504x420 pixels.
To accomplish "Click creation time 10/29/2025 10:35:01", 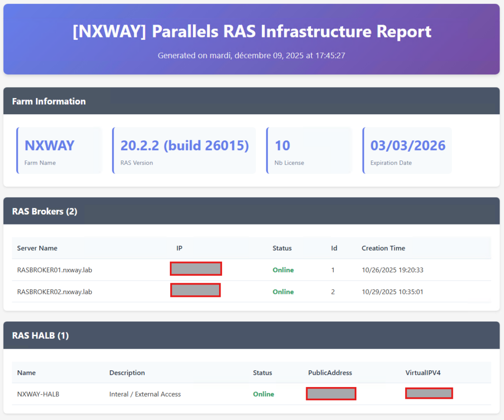I will pyautogui.click(x=392, y=291).
